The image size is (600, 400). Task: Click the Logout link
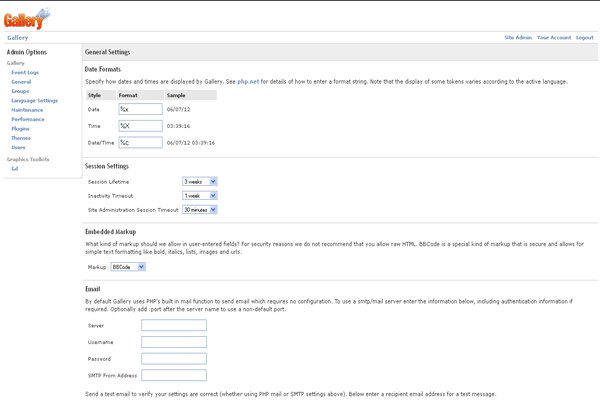pyautogui.click(x=584, y=37)
